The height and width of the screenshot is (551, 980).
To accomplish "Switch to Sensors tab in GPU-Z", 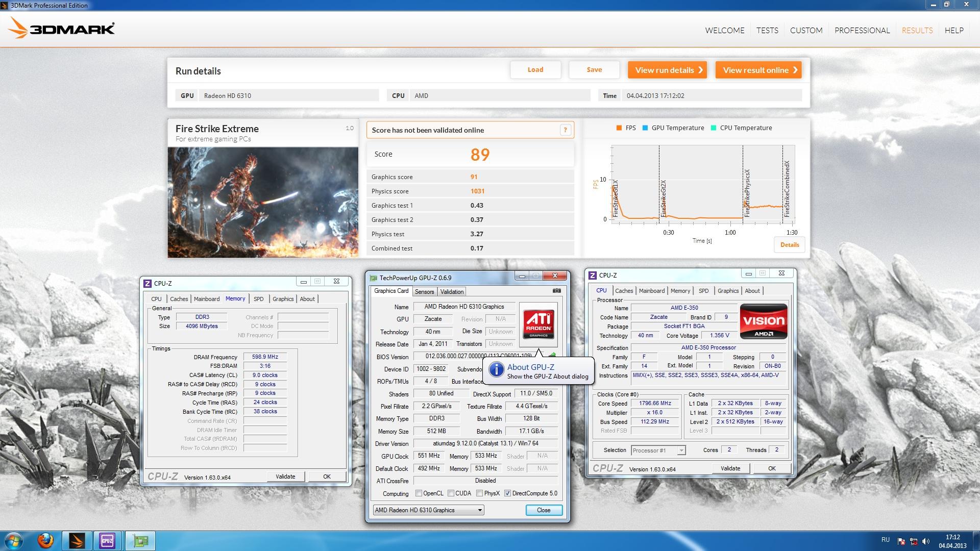I will tap(424, 292).
